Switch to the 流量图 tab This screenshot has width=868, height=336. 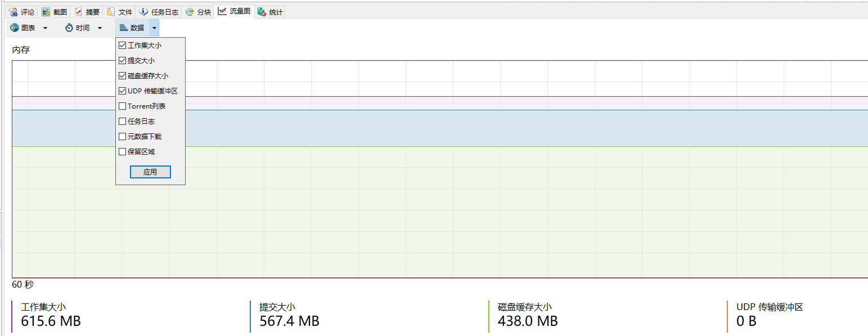(235, 11)
